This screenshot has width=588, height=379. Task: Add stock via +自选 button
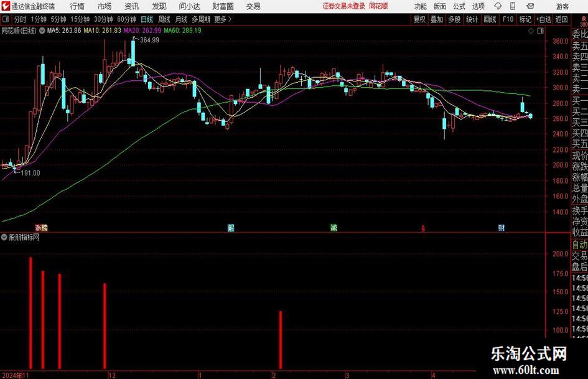(x=544, y=19)
